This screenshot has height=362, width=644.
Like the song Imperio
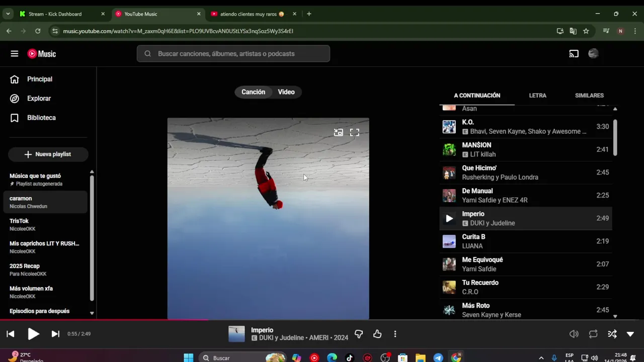coord(377,334)
